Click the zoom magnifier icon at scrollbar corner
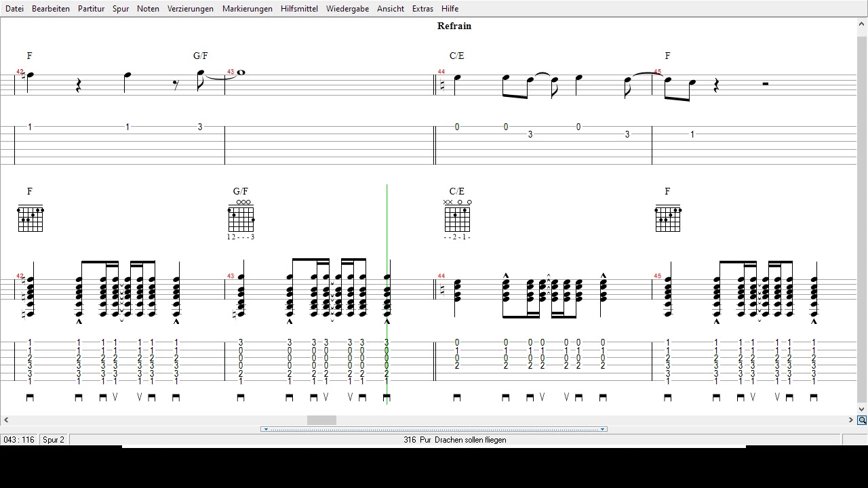Image resolution: width=868 pixels, height=488 pixels. [862, 420]
